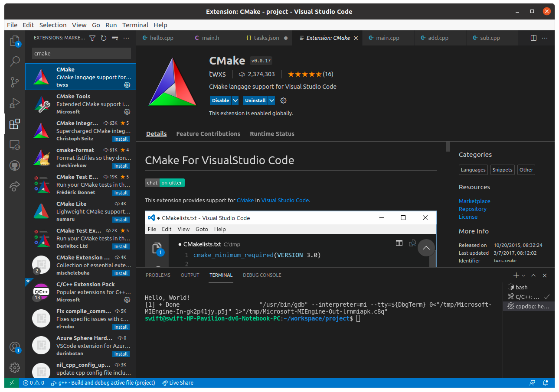Switch to tasks.json editor tab

(x=266, y=38)
